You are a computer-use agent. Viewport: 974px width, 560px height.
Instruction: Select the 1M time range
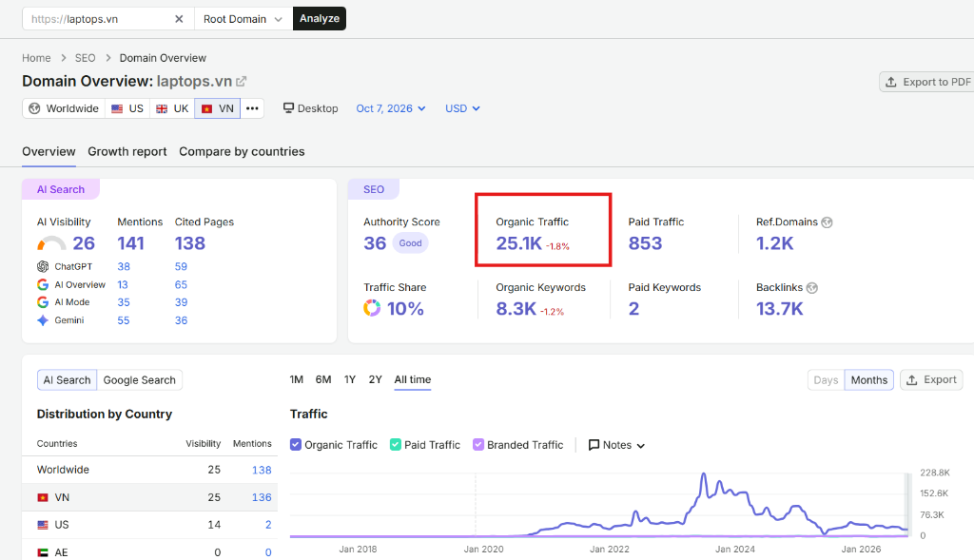(297, 379)
